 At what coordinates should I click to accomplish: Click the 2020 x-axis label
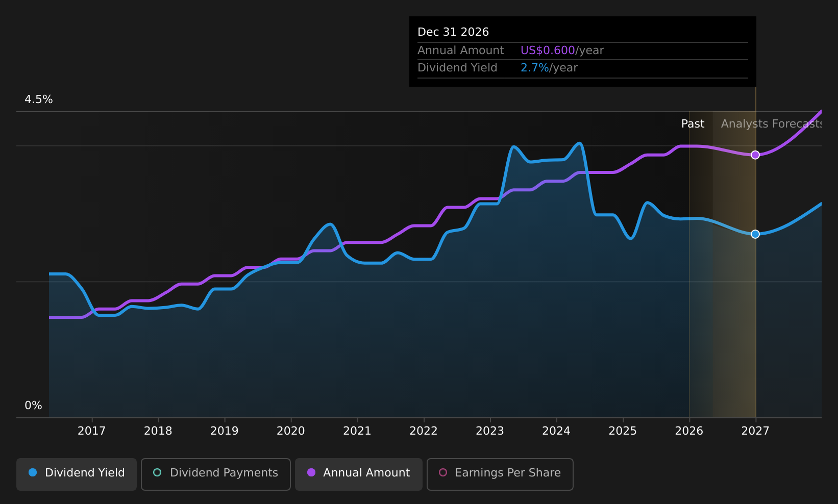[291, 431]
